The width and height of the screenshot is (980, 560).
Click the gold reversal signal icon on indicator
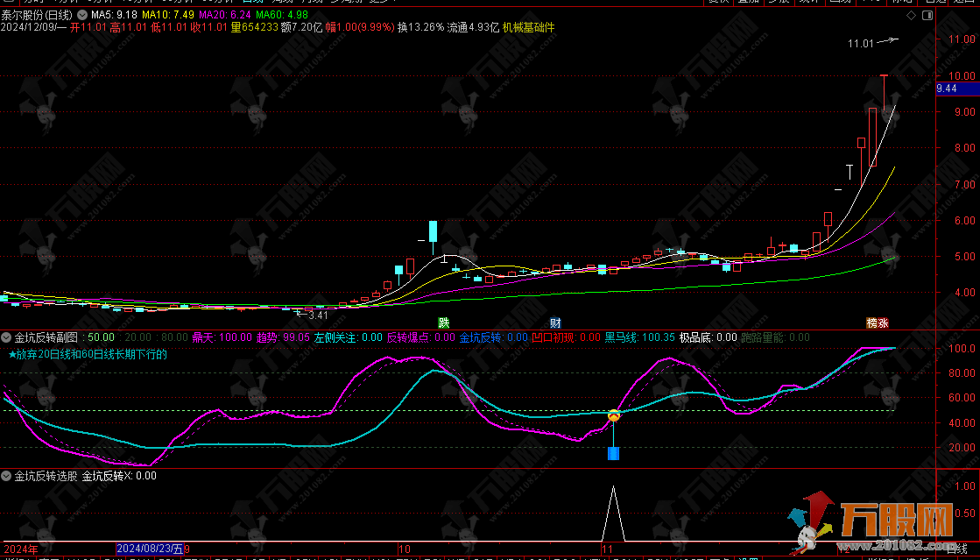pos(614,415)
